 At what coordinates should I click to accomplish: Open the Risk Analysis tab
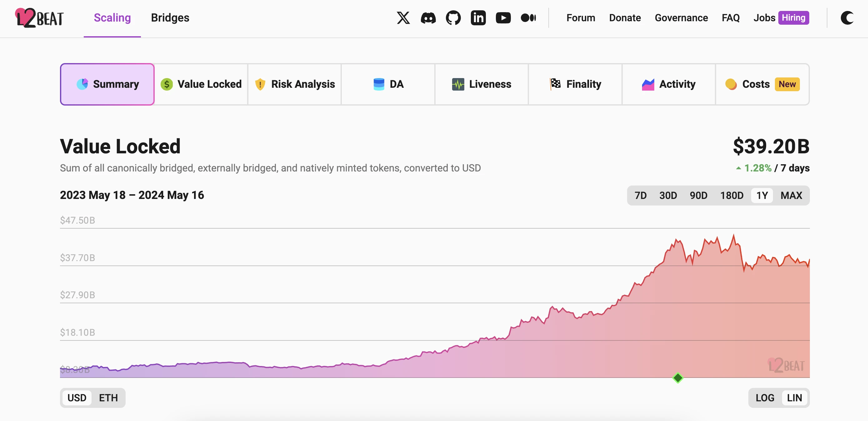295,84
